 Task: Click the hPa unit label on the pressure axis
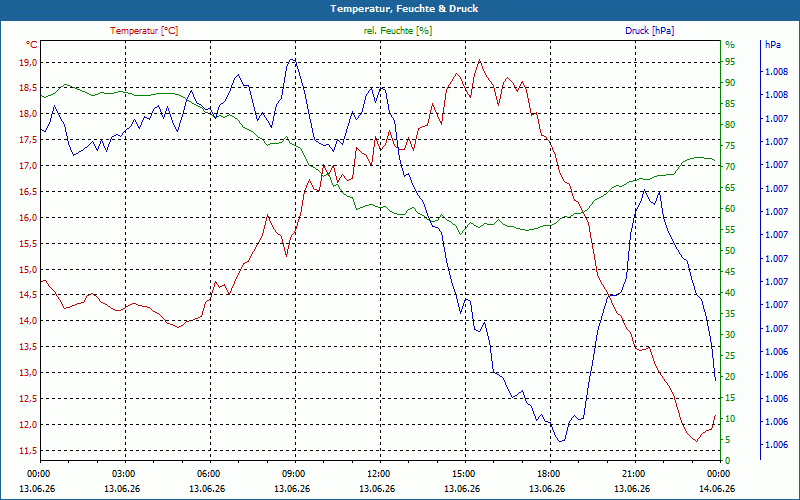click(x=773, y=45)
